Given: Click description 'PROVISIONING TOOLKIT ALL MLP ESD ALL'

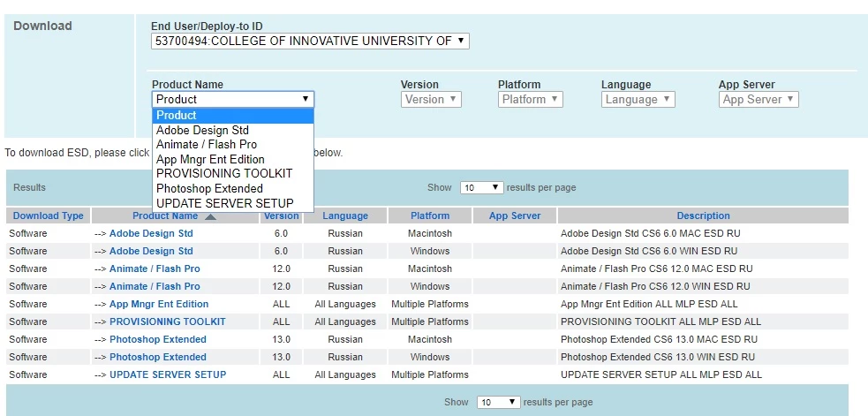Looking at the screenshot, I should pyautogui.click(x=660, y=321).
